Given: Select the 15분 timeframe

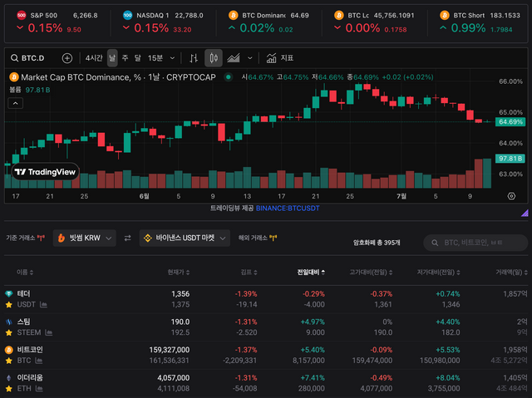Looking at the screenshot, I should coord(155,58).
